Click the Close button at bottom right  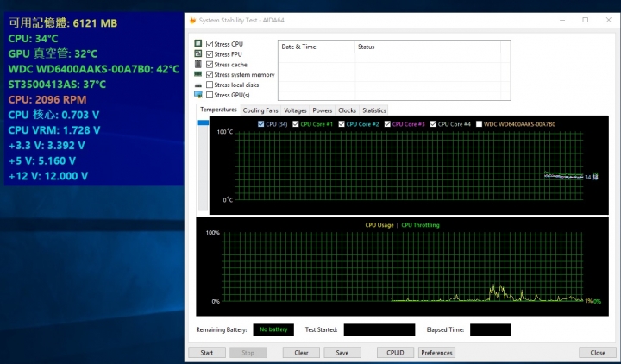click(598, 353)
